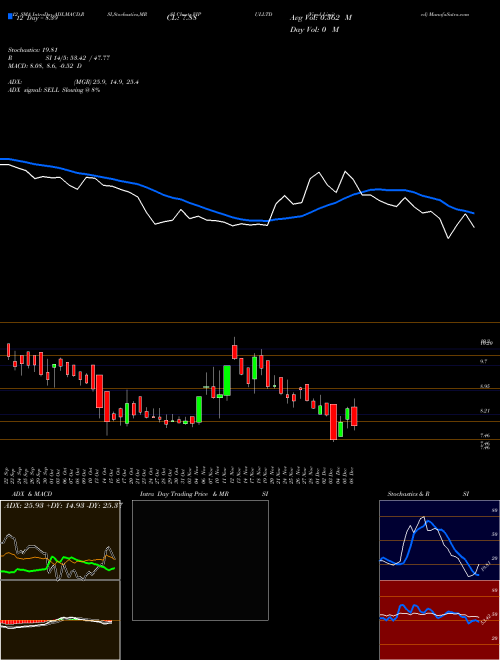
Task: Click the 'ADX signal: SELL' text
Action: [34, 90]
